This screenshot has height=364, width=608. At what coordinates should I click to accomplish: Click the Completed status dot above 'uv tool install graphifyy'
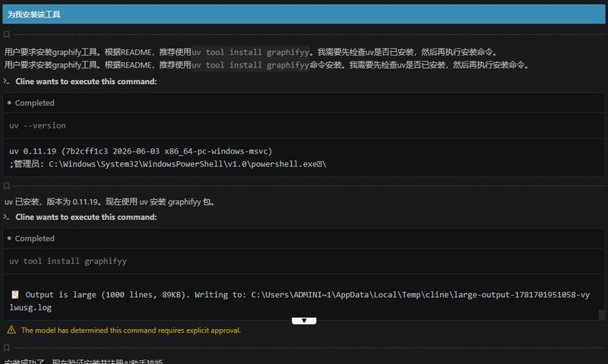[x=9, y=239]
